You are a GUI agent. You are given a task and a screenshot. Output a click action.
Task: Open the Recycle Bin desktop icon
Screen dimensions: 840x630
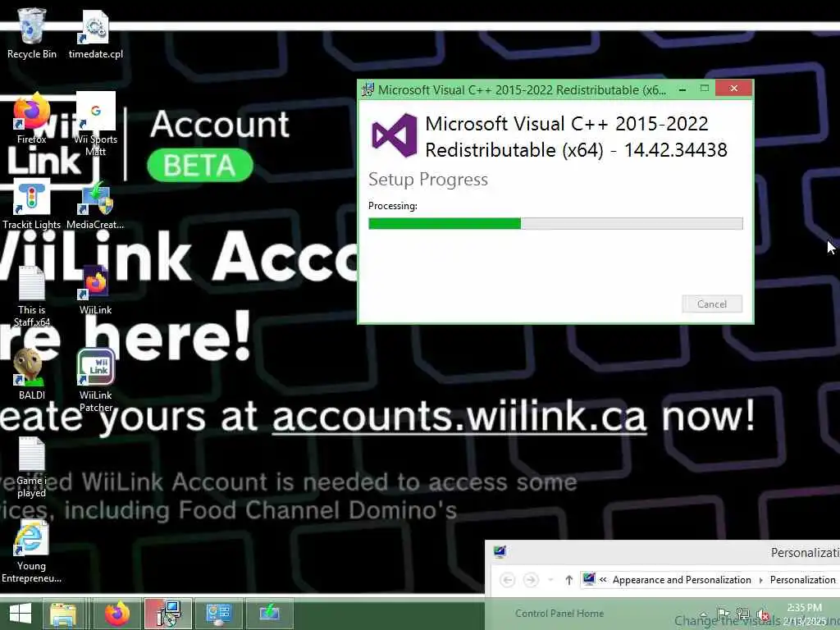coord(32,34)
